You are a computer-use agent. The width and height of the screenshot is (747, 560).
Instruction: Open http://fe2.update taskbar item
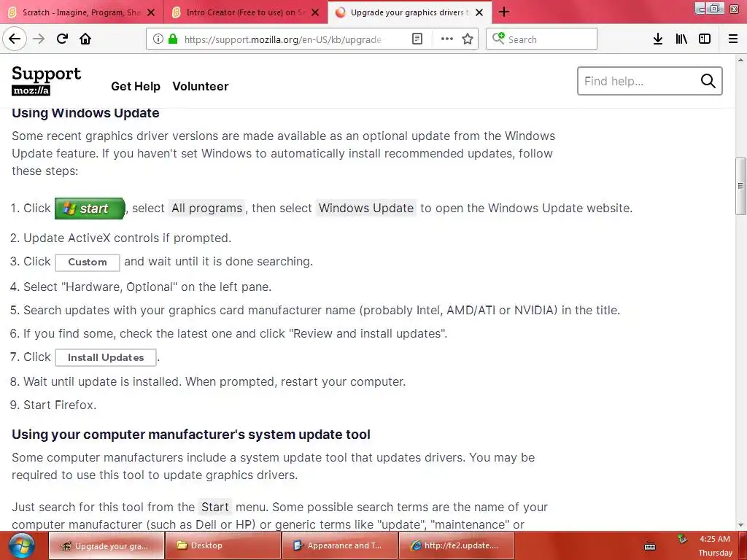coord(457,545)
